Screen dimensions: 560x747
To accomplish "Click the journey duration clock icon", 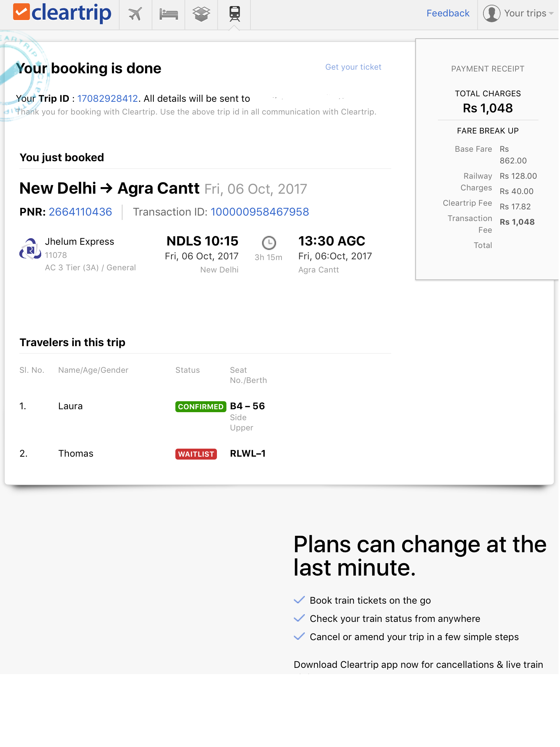I will coord(269,243).
